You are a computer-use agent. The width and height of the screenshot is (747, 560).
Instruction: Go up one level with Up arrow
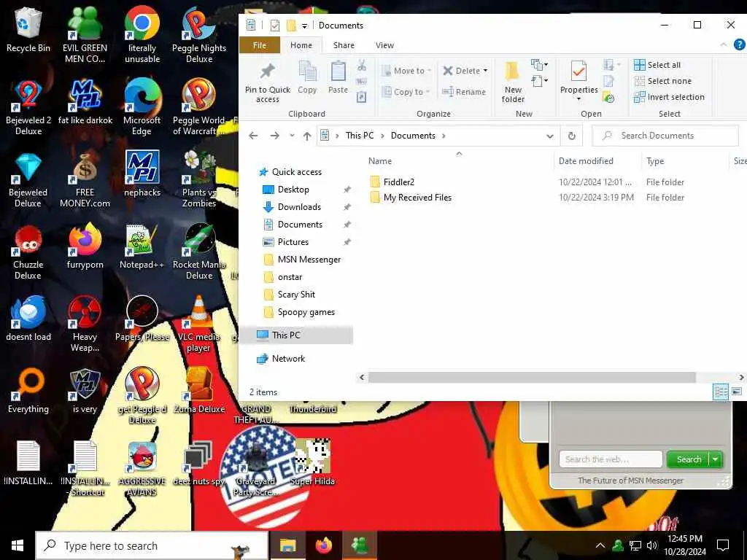pos(307,136)
